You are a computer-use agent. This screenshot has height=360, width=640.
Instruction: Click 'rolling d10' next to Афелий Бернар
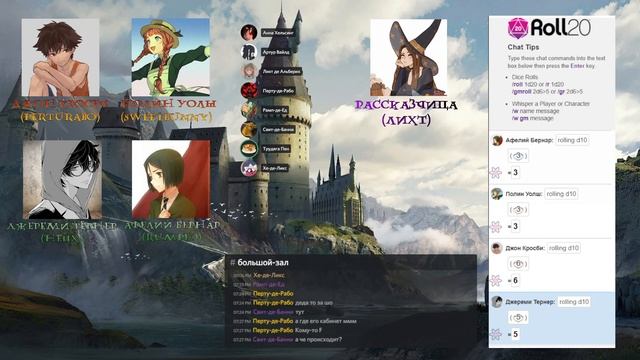pos(572,140)
